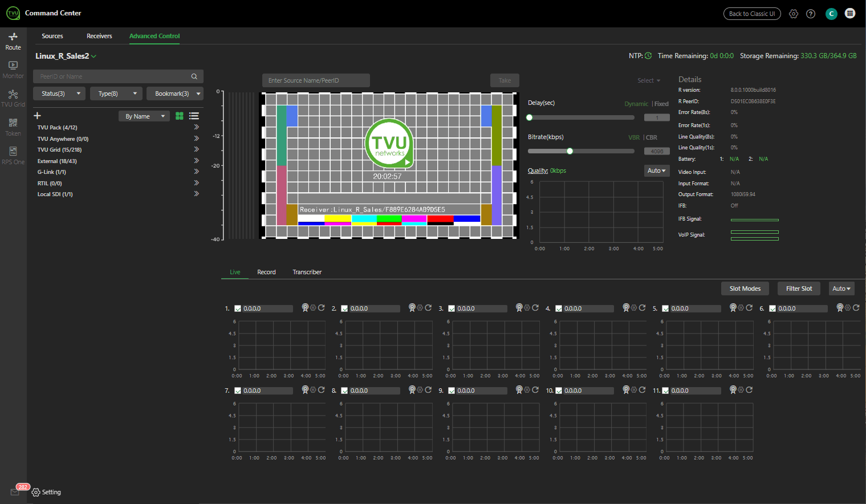Open gear settings for slot 5
The image size is (866, 504).
[741, 308]
